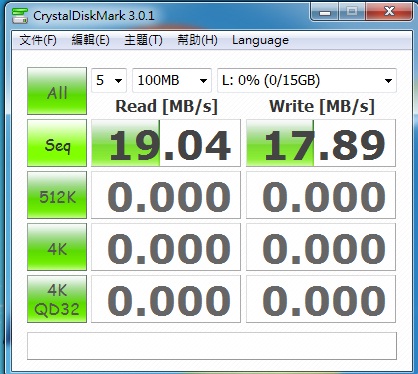Open the test count dropdown showing 5
Screen dimensions: 418x374
[x=109, y=80]
